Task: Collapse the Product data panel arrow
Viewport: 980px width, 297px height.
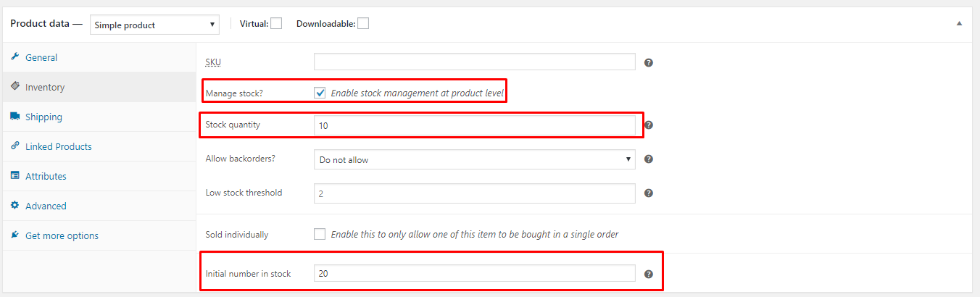Action: tap(959, 24)
